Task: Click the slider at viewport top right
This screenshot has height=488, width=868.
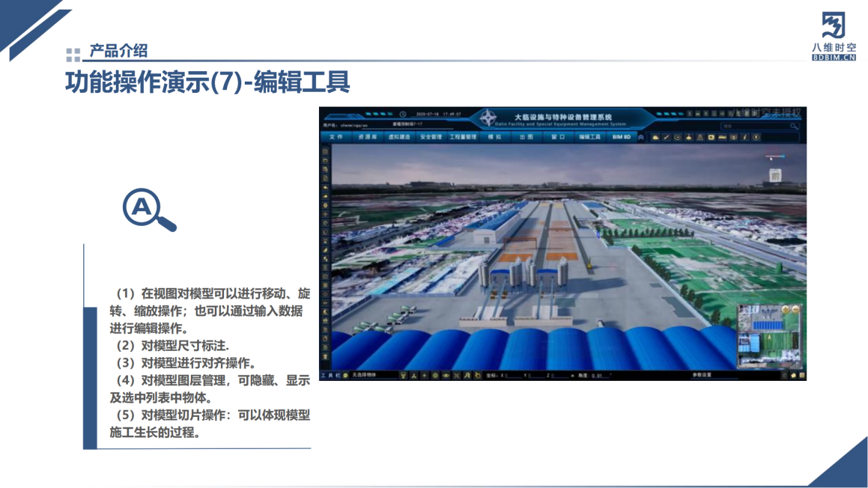Action: 776,156
